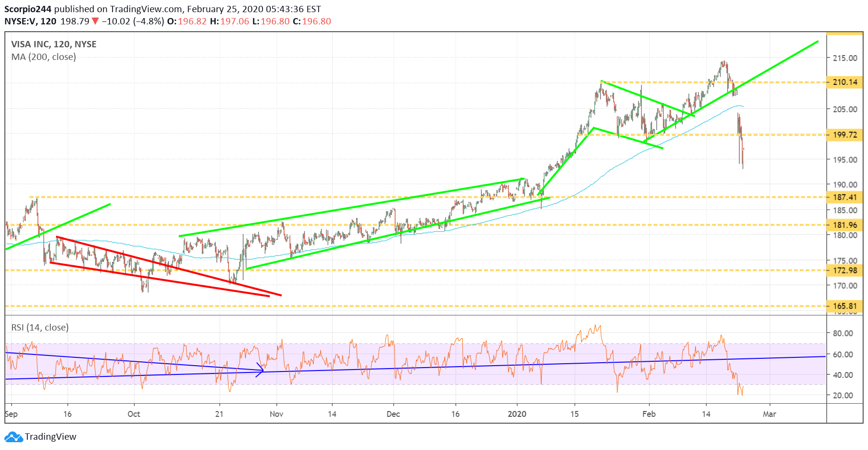Click the 205.00 price axis tick

(845, 109)
